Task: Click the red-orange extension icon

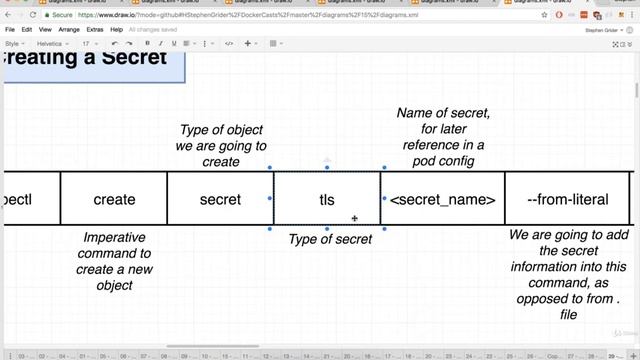Action: click(x=584, y=15)
